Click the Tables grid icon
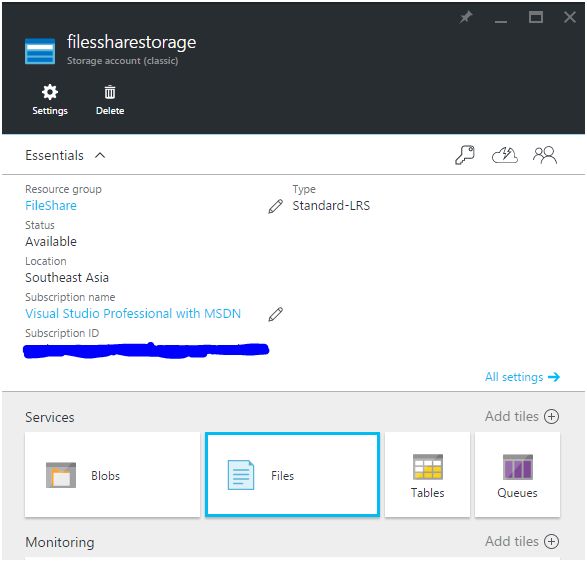587x562 pixels. coord(428,467)
